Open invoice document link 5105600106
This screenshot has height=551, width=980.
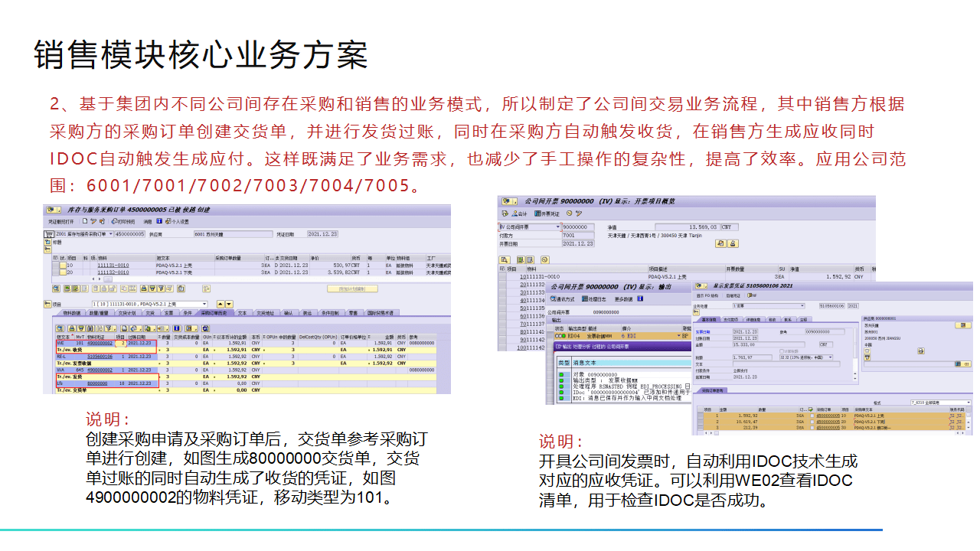pyautogui.click(x=100, y=357)
